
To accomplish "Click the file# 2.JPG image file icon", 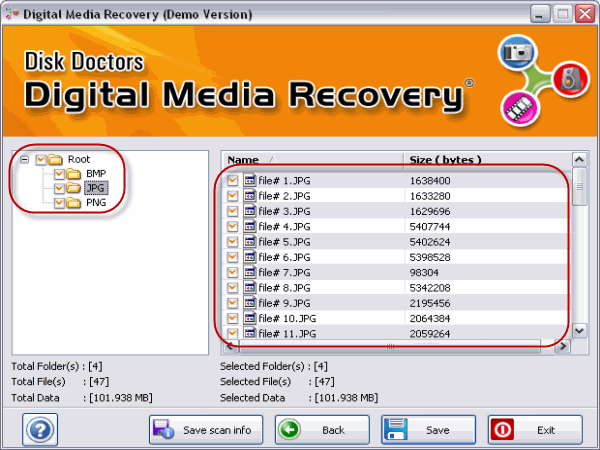I will 249,196.
